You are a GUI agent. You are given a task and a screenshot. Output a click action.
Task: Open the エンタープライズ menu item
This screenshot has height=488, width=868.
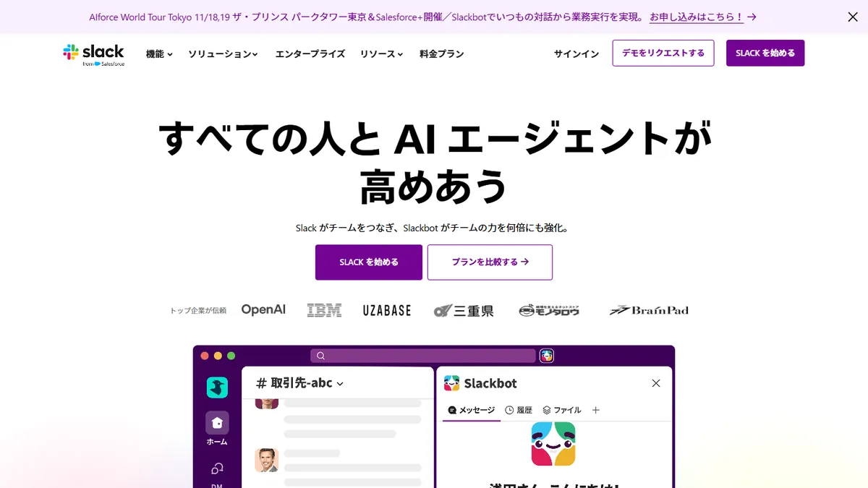(310, 53)
